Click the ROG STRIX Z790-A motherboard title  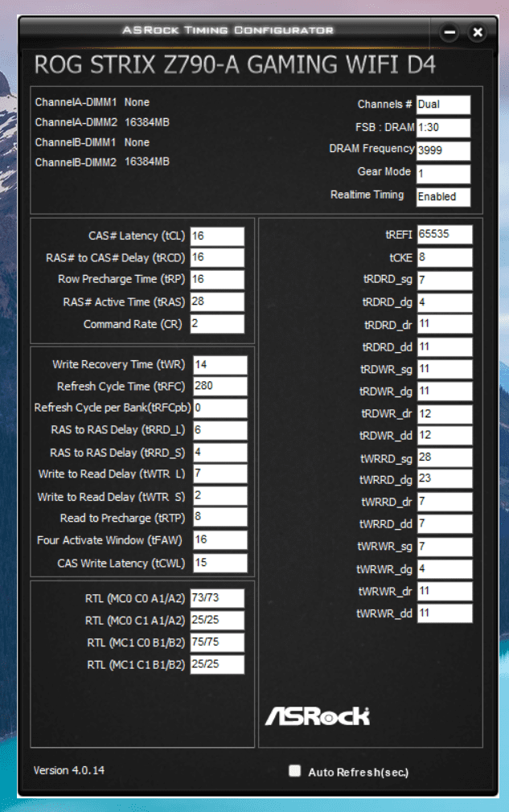pos(235,65)
